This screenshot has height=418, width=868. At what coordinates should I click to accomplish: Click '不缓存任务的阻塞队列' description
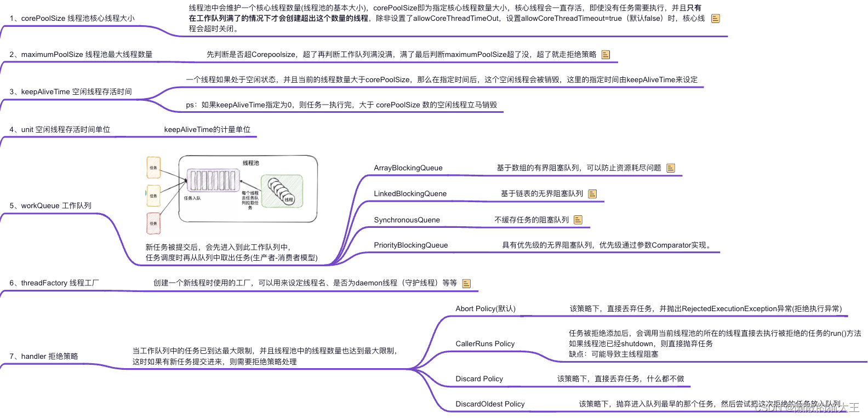click(x=532, y=220)
